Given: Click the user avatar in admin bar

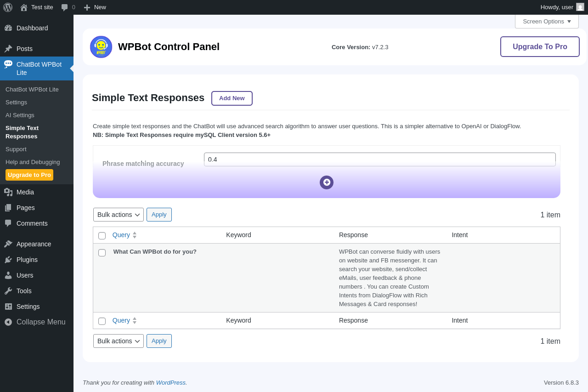Looking at the screenshot, I should (x=580, y=7).
